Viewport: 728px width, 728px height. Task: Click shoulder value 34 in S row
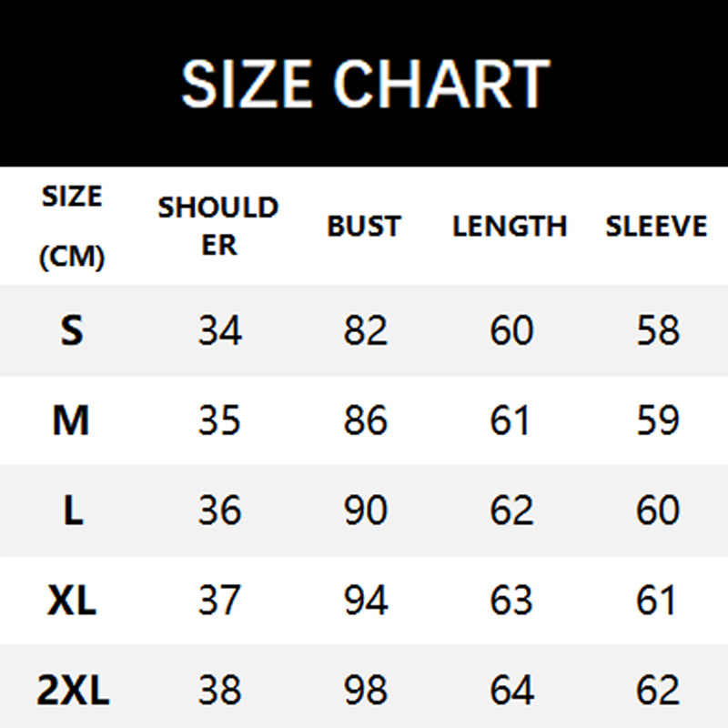[x=219, y=331]
